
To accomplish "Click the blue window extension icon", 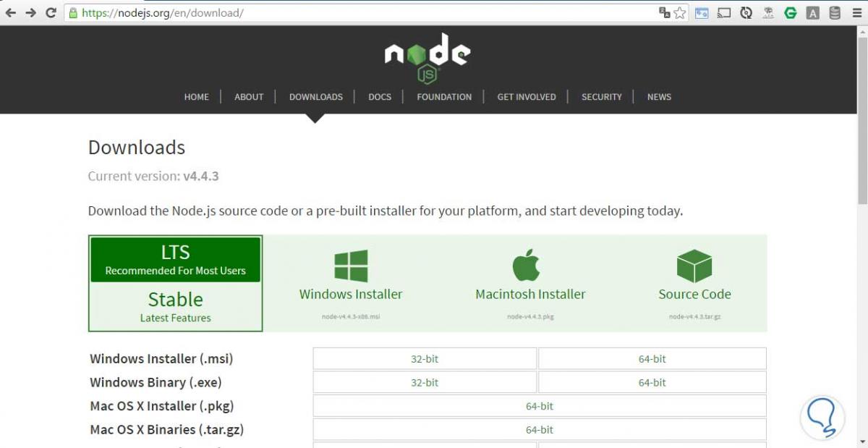I will [702, 12].
